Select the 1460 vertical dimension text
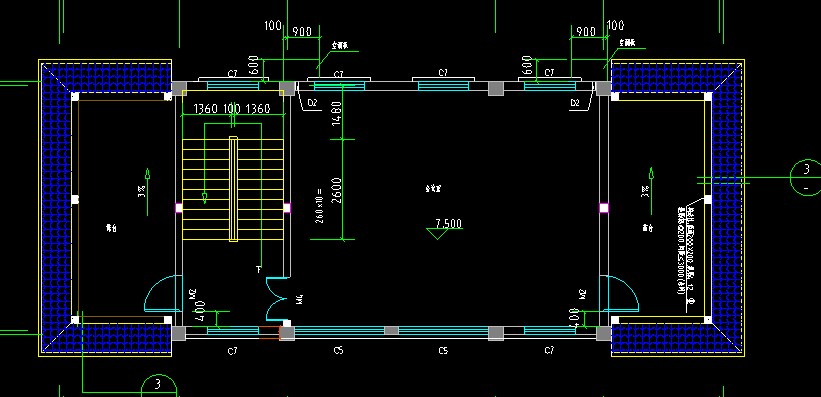This screenshot has width=821, height=397. tap(336, 113)
